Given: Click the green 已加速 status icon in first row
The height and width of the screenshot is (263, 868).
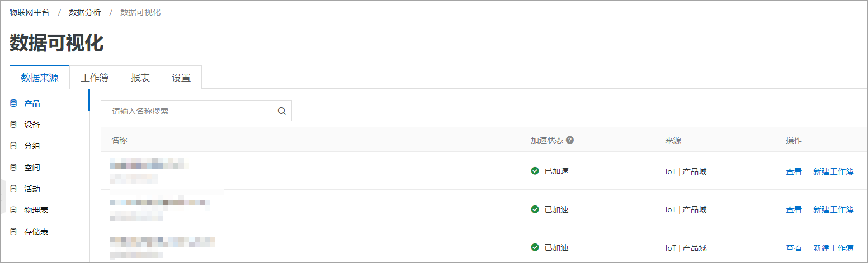Looking at the screenshot, I should 535,171.
